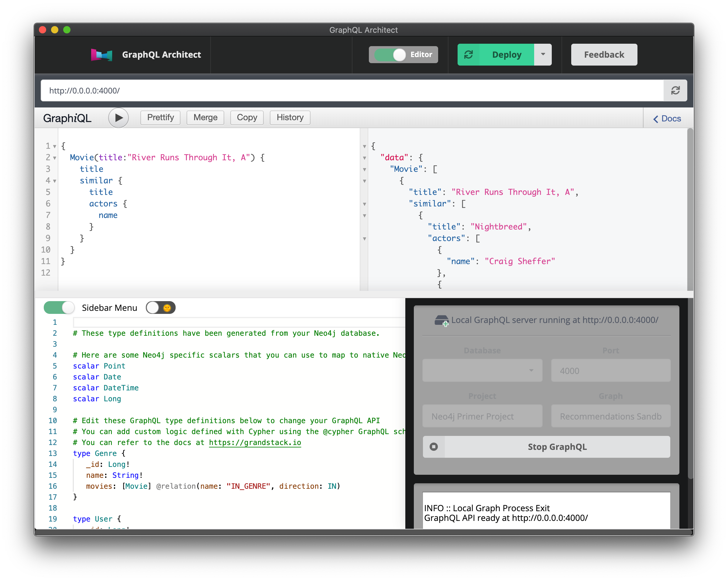This screenshot has width=728, height=581.
Task: Collapse the similar array in the results panel
Action: 364,204
